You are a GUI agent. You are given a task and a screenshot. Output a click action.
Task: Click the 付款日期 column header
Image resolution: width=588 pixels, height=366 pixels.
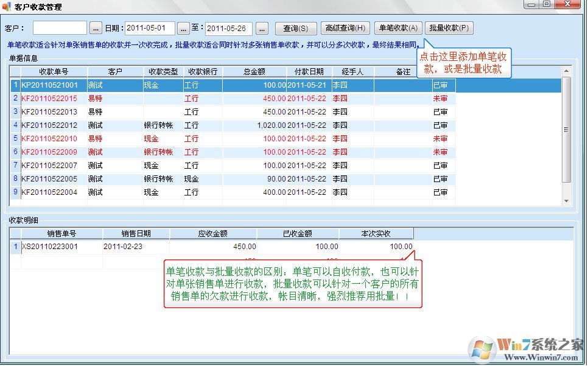coord(310,71)
